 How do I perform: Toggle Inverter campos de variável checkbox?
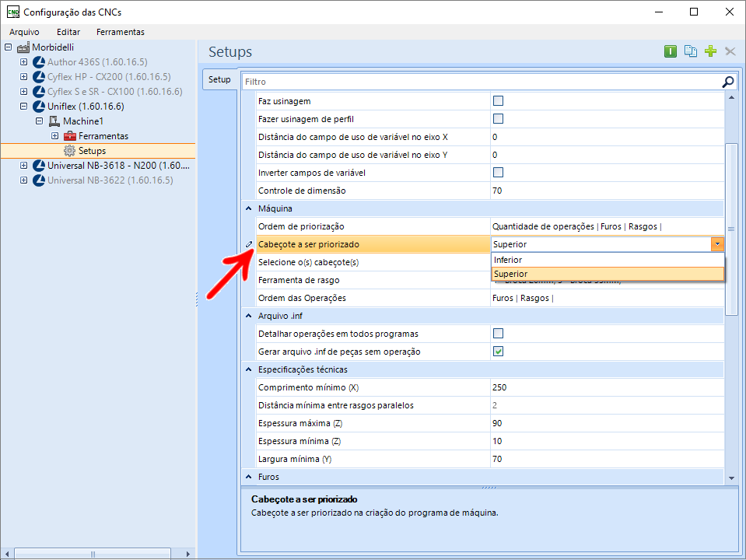tap(499, 172)
